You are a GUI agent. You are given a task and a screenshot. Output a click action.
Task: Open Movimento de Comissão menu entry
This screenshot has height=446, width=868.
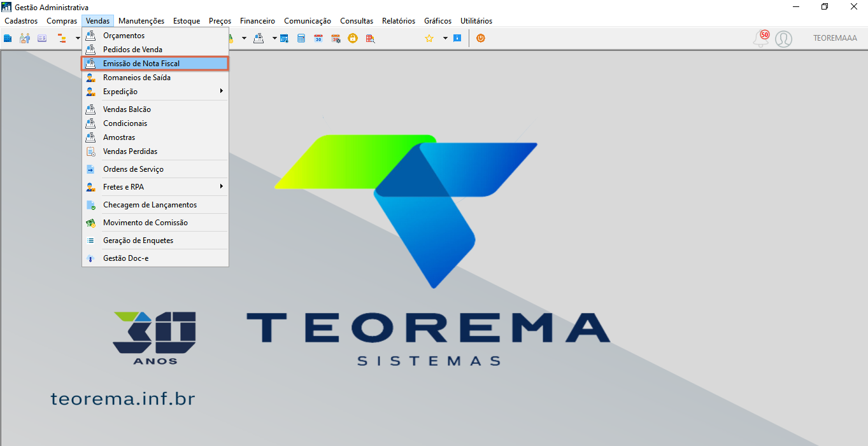point(155,223)
